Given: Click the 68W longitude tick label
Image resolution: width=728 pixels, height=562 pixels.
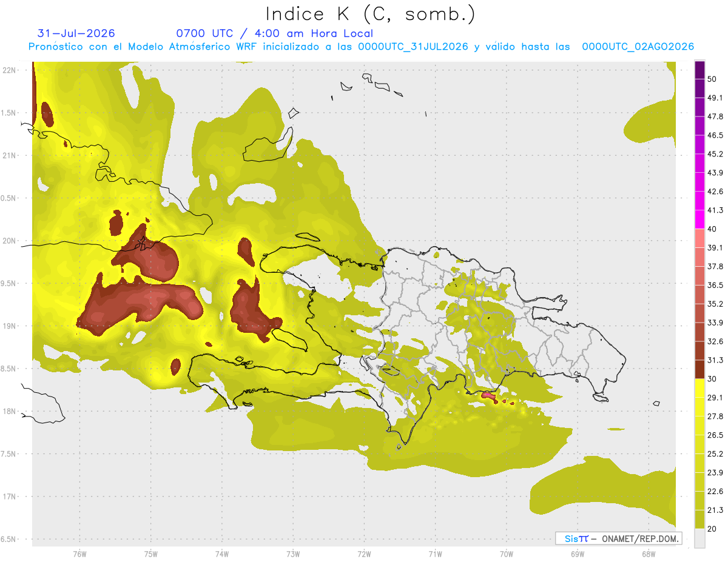Looking at the screenshot, I should (x=648, y=554).
